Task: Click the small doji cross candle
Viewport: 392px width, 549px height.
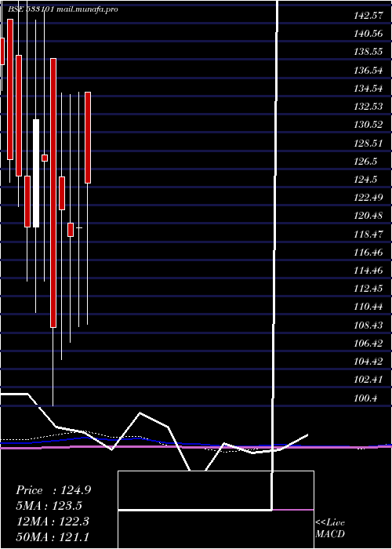Action: pos(79,228)
